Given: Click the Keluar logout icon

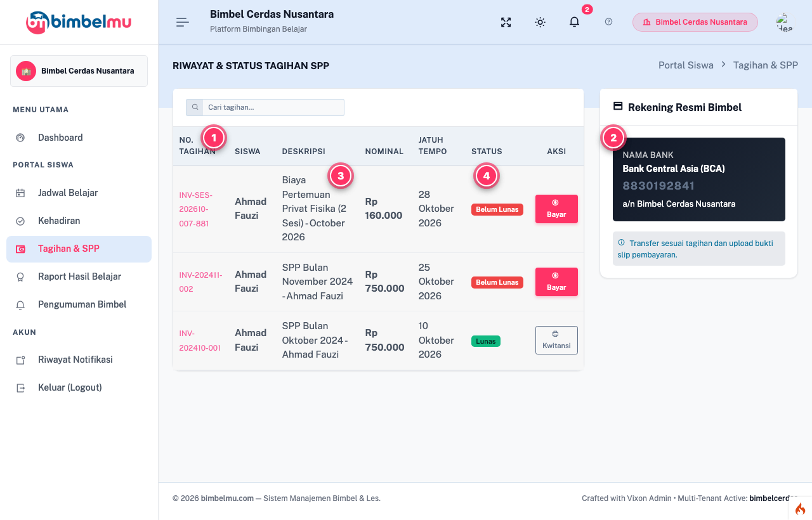Looking at the screenshot, I should click(20, 387).
